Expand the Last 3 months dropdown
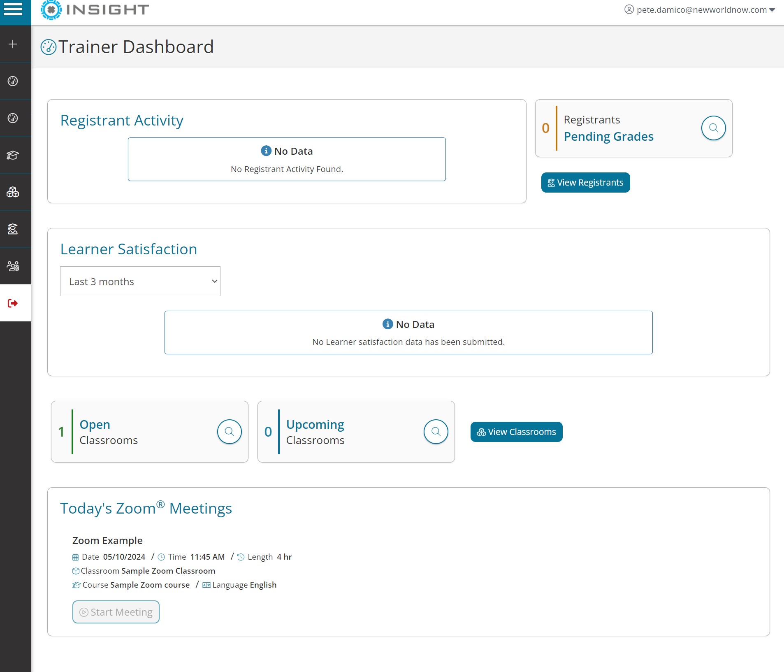Viewport: 784px width, 672px height. click(140, 281)
